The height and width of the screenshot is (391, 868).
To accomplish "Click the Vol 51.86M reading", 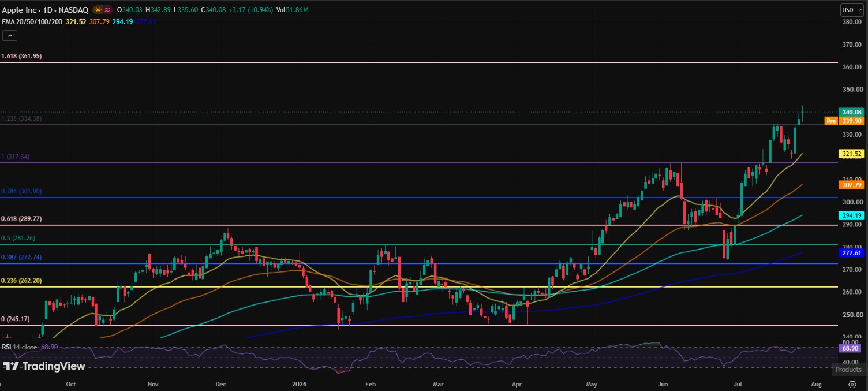I will click(x=292, y=10).
